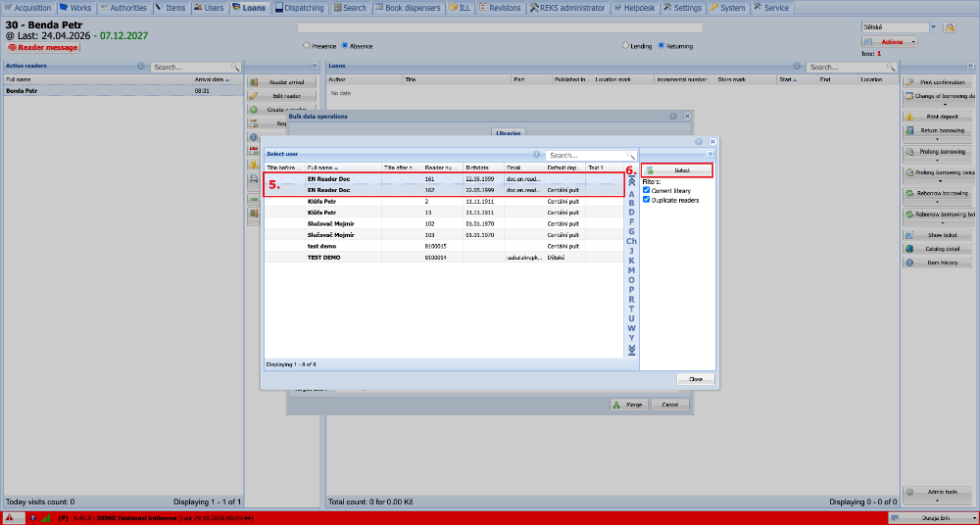
Task: Click Item history button
Action: click(x=938, y=262)
